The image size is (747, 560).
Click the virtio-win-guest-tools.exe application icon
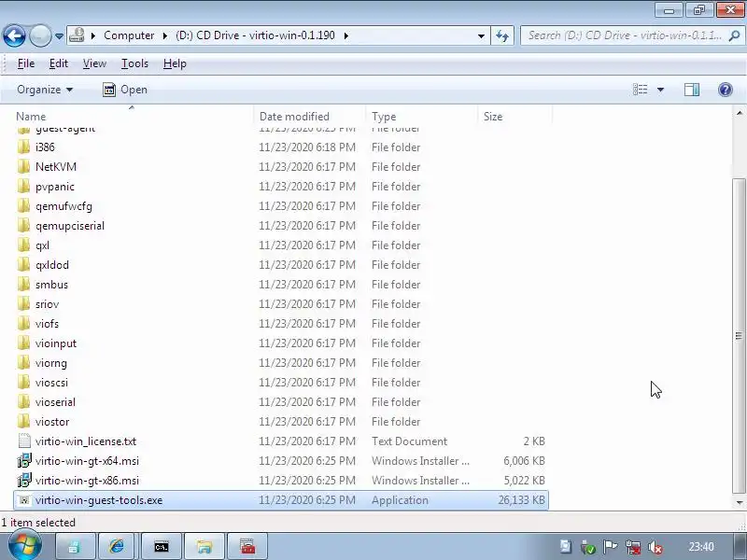(24, 500)
